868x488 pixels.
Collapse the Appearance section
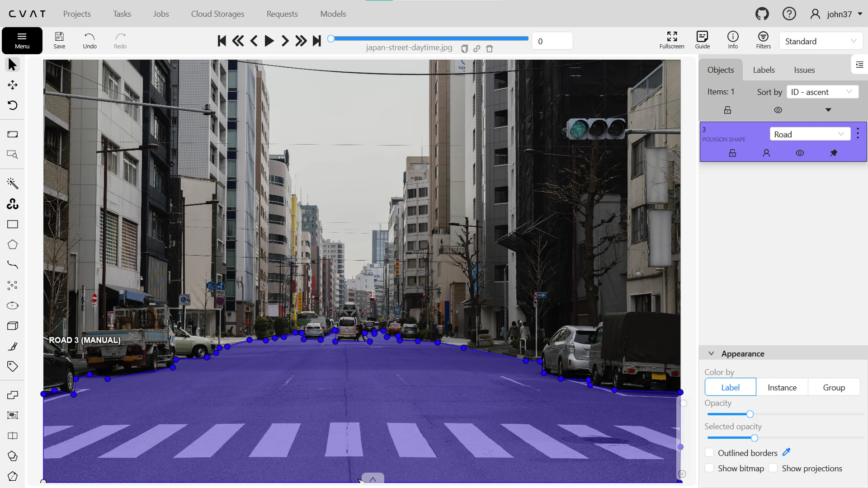click(x=711, y=353)
